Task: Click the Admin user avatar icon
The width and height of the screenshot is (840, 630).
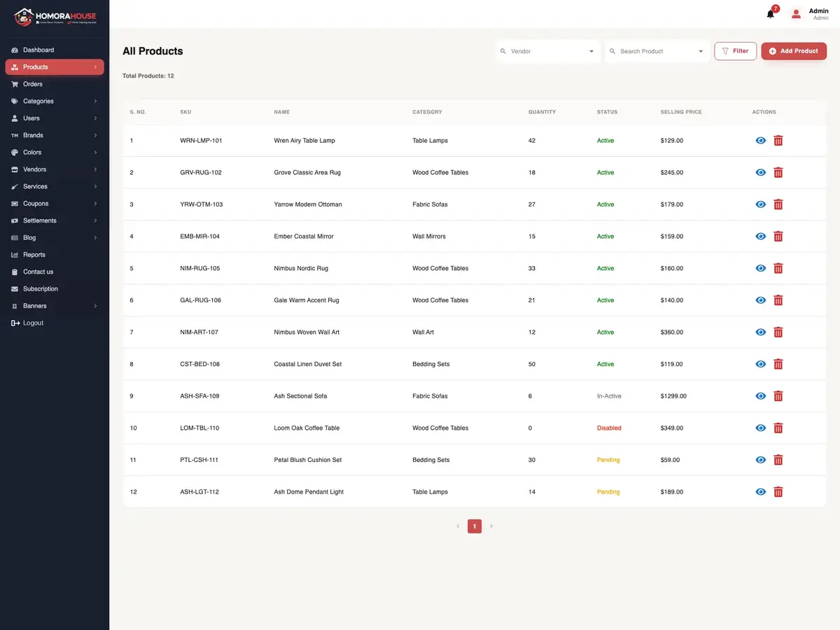Action: pyautogui.click(x=796, y=13)
